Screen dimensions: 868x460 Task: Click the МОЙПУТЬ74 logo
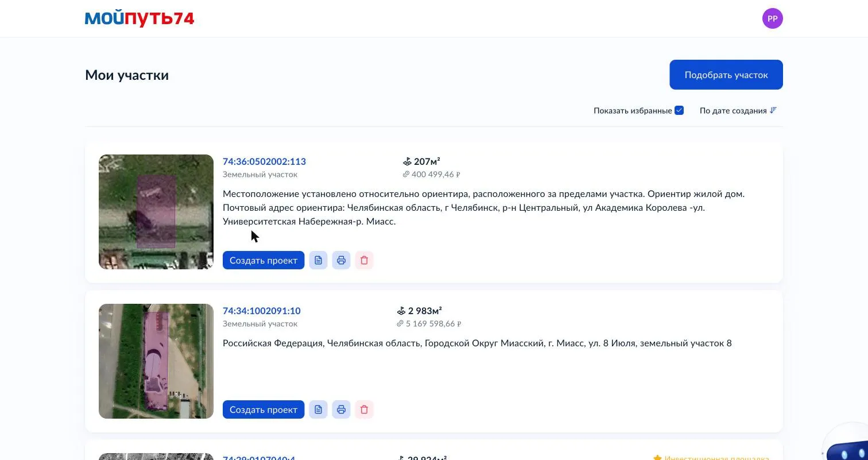pyautogui.click(x=139, y=18)
